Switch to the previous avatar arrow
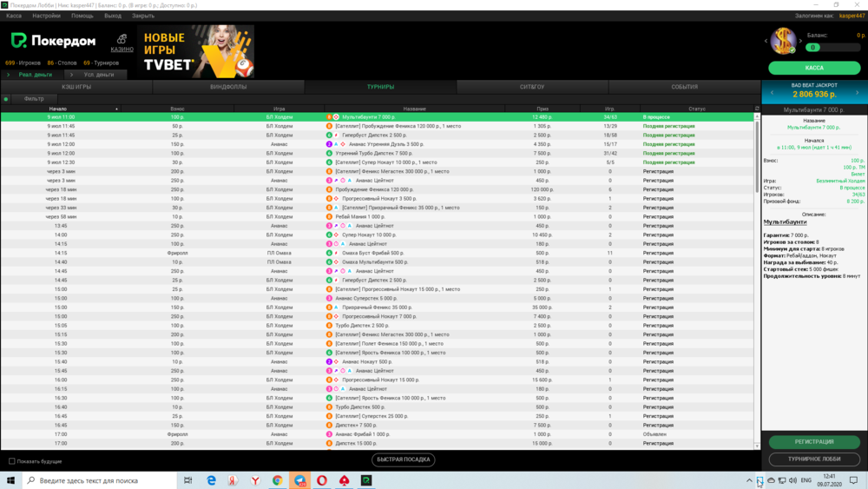The width and height of the screenshot is (868, 489). tap(766, 41)
